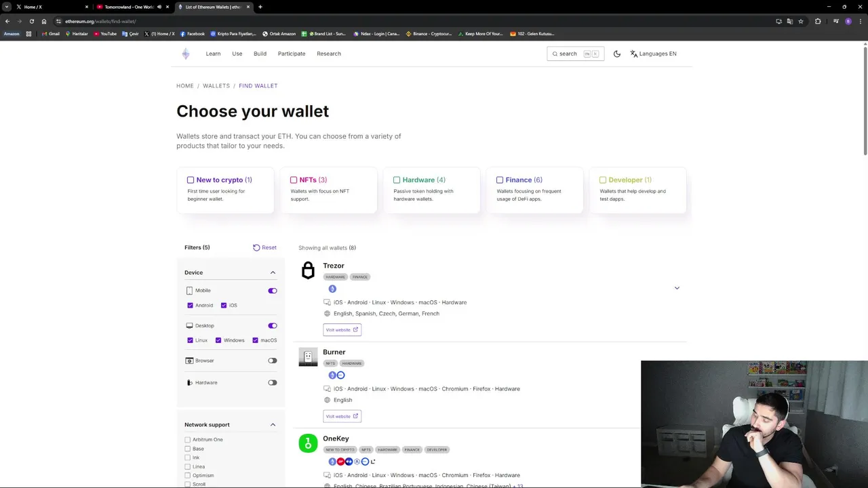This screenshot has width=868, height=488.
Task: Click the OneKey wallet name
Action: tap(336, 439)
